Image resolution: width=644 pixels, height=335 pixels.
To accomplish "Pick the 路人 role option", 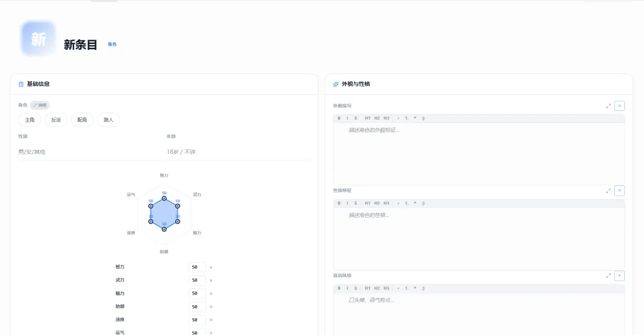I will (109, 120).
